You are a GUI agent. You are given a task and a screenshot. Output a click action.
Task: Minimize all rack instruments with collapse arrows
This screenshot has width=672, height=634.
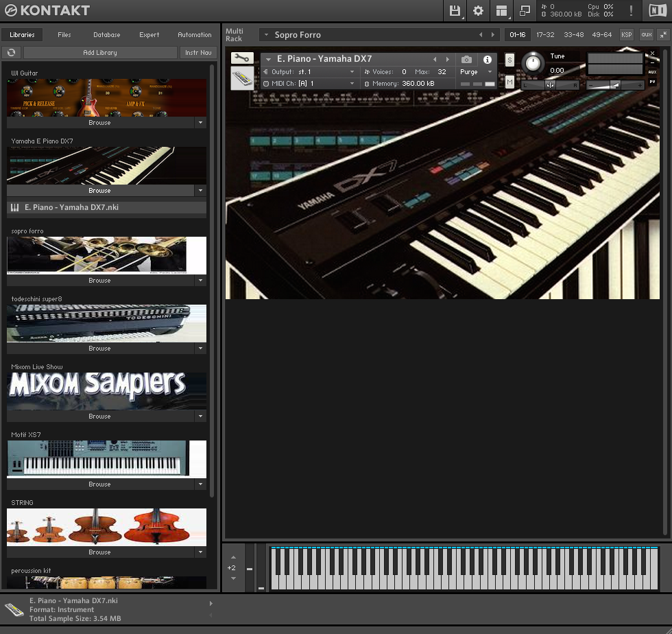(x=663, y=35)
